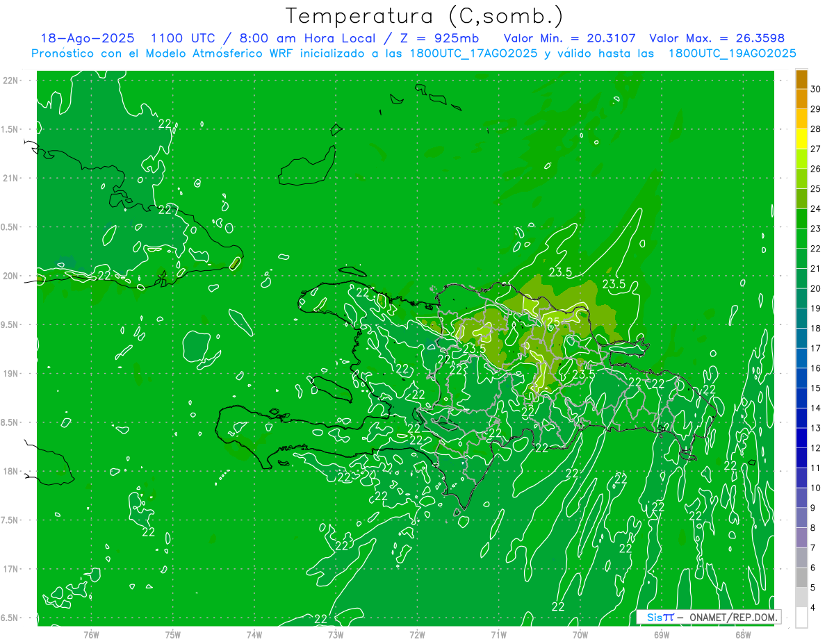Click the "71W" longitude axis label
This screenshot has width=834, height=644.
pos(498,634)
